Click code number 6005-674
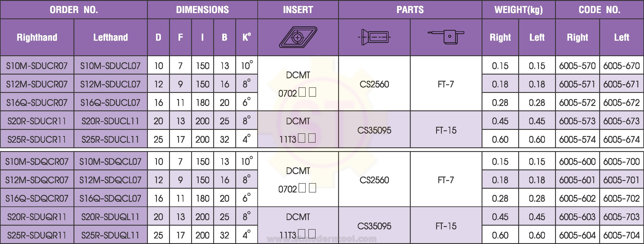This screenshot has height=244, width=644. point(621,139)
